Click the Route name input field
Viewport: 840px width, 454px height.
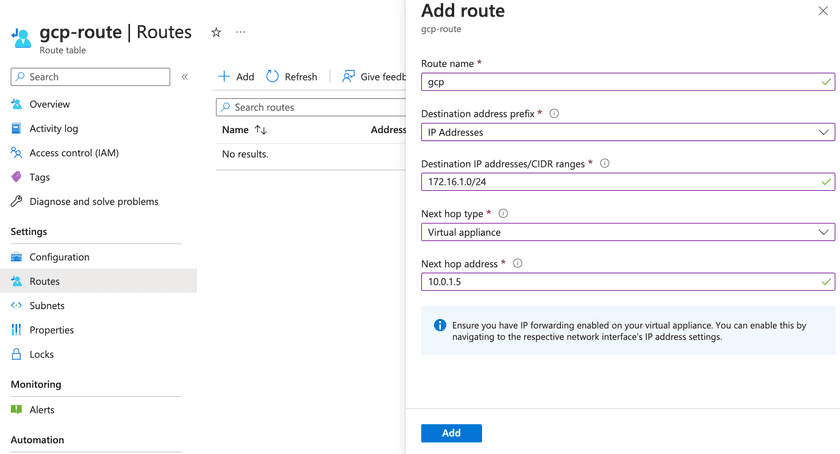[620, 82]
